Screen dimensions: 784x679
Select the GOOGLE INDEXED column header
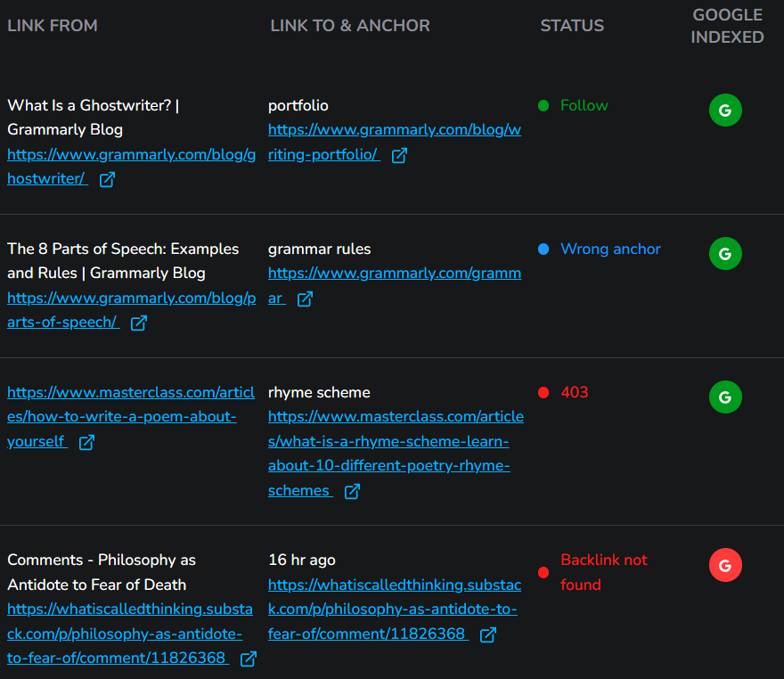point(727,26)
